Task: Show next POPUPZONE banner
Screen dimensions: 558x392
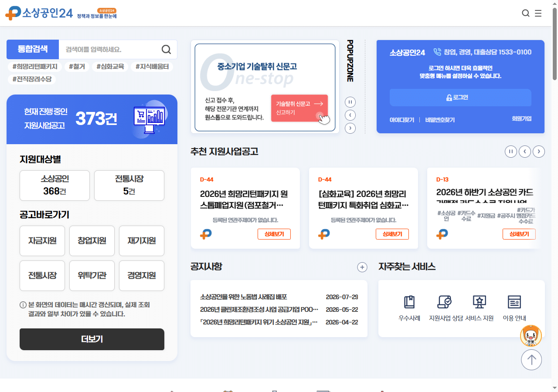Action: [x=350, y=128]
